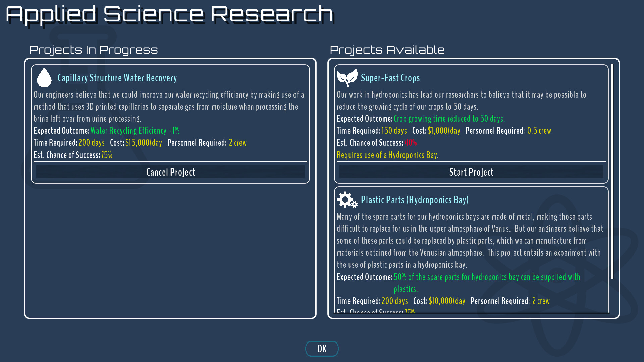Click the empty area of Projects In Progress panel
Screen dimensions: 644x362
pyautogui.click(x=170, y=251)
